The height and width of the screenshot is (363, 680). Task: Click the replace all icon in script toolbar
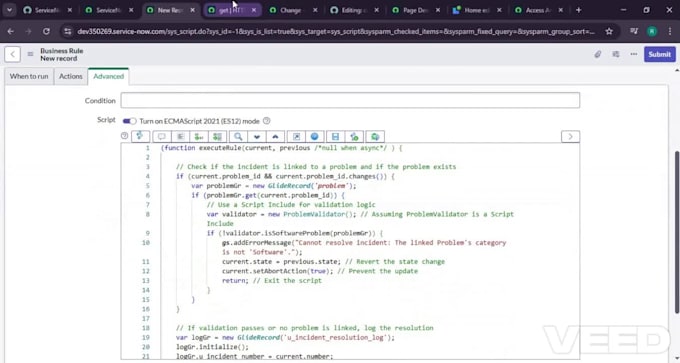(217, 137)
